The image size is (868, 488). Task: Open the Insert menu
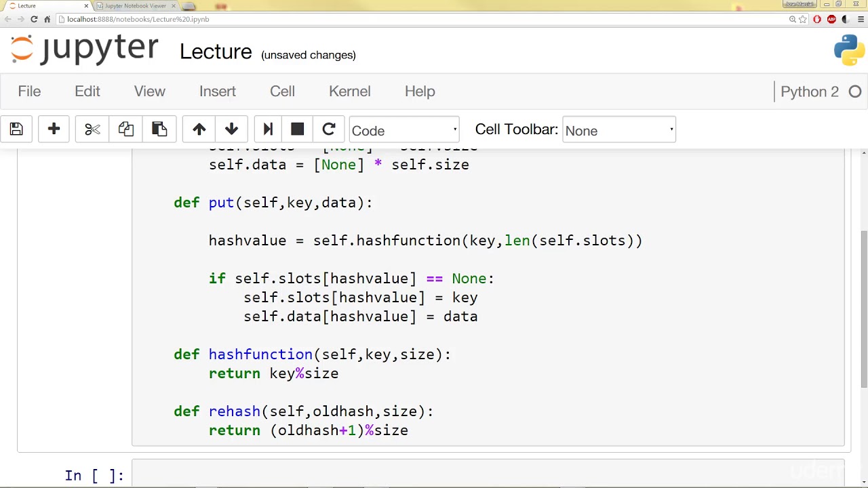(218, 91)
